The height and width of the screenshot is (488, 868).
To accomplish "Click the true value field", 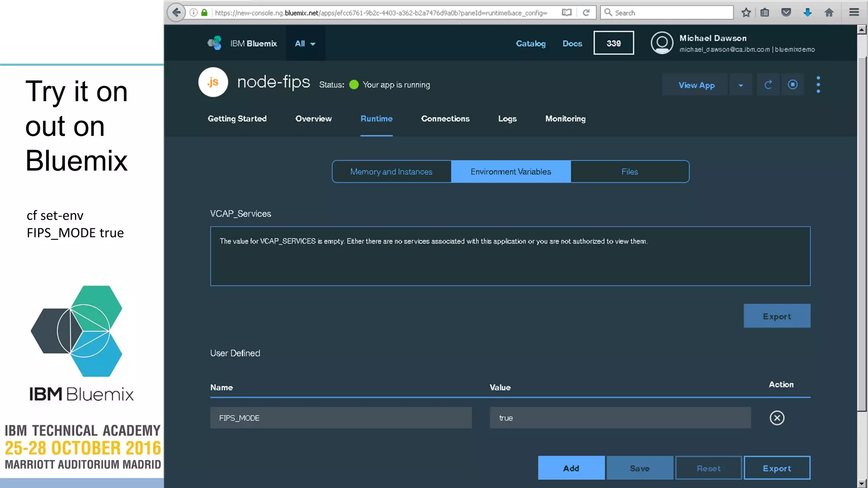I will coord(620,418).
